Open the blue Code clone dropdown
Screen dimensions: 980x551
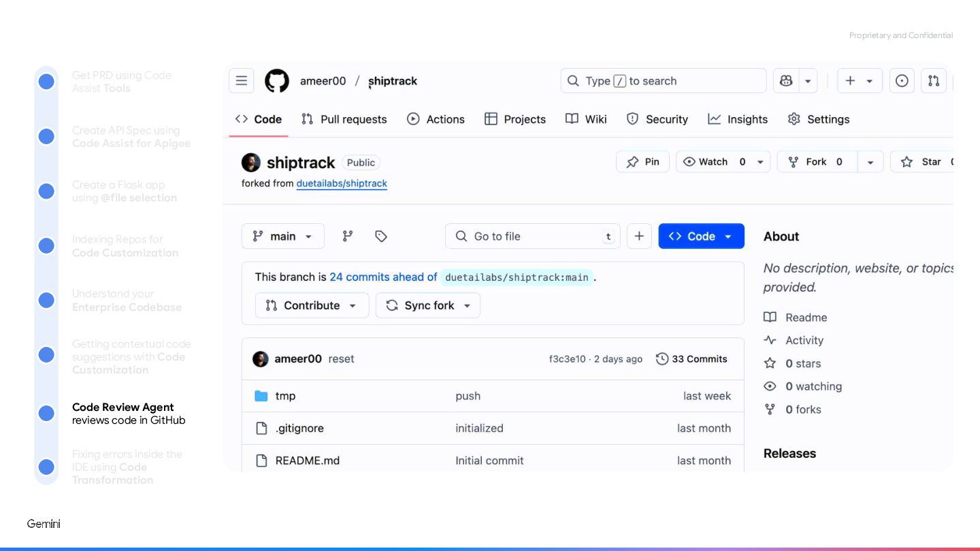[701, 236]
